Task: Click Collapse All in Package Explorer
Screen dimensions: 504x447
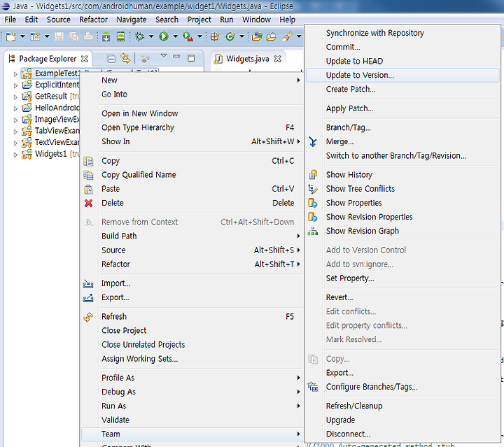Action: point(111,59)
